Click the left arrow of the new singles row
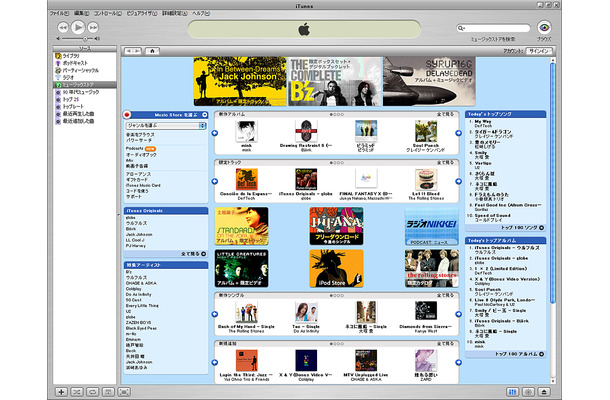Viewport: 610px width, 400px height. [x=215, y=314]
